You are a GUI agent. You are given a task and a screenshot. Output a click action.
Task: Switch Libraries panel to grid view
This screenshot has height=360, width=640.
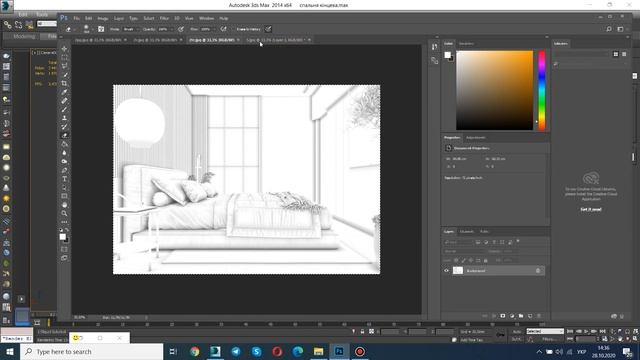(616, 54)
